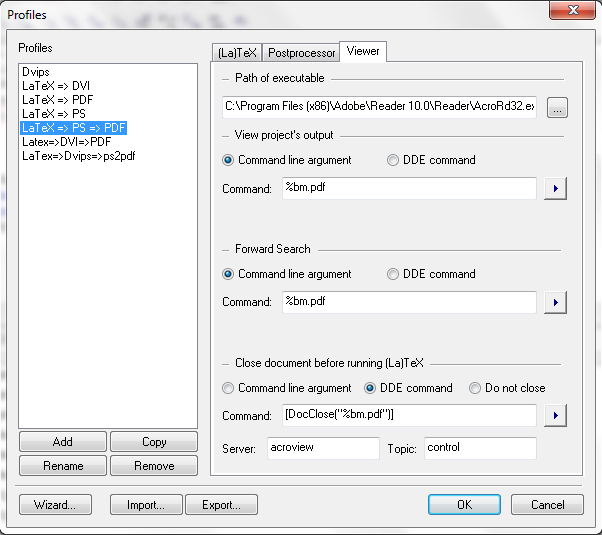The width and height of the screenshot is (602, 535).
Task: Click the Copy profile button
Action: [x=154, y=442]
